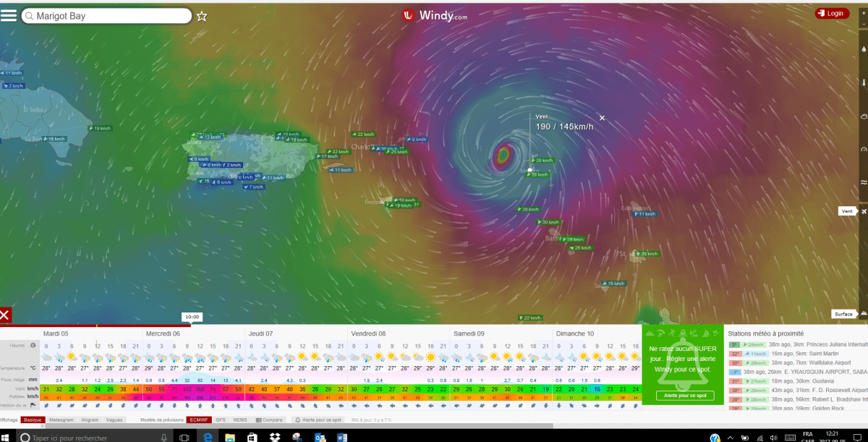The height and width of the screenshot is (442, 868).
Task: Select the waves layer icon
Action: [863, 182]
